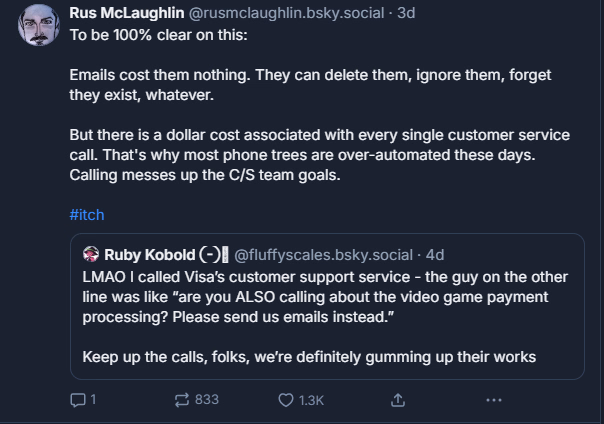Select the @fluffyscales.bsky.social handle
Image resolution: width=604 pixels, height=424 pixels.
point(323,255)
